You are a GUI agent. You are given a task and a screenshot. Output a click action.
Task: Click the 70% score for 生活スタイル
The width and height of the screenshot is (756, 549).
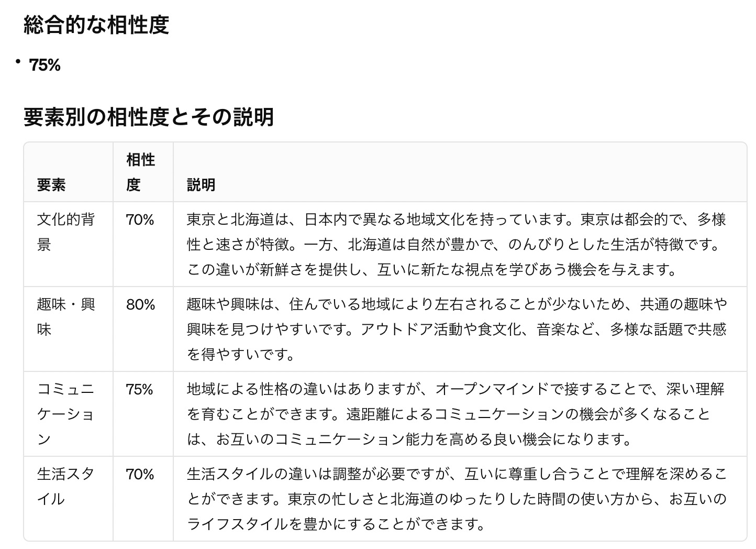coord(140,474)
